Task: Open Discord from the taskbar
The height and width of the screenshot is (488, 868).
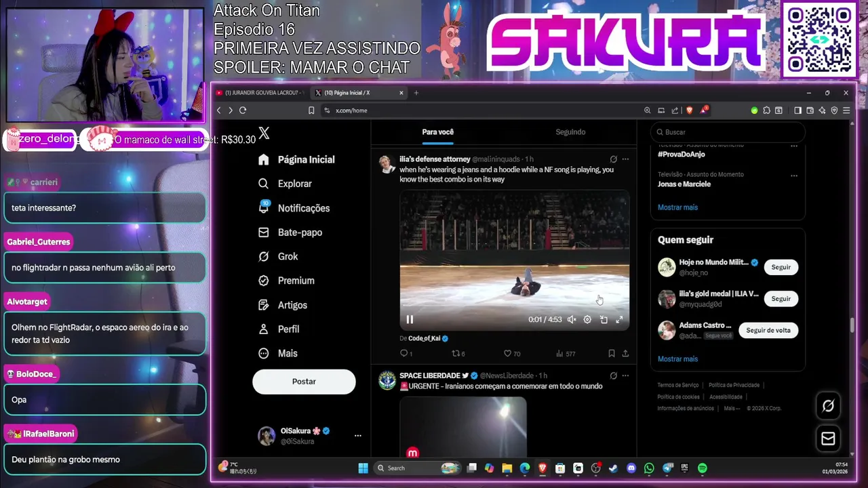Action: 631,468
